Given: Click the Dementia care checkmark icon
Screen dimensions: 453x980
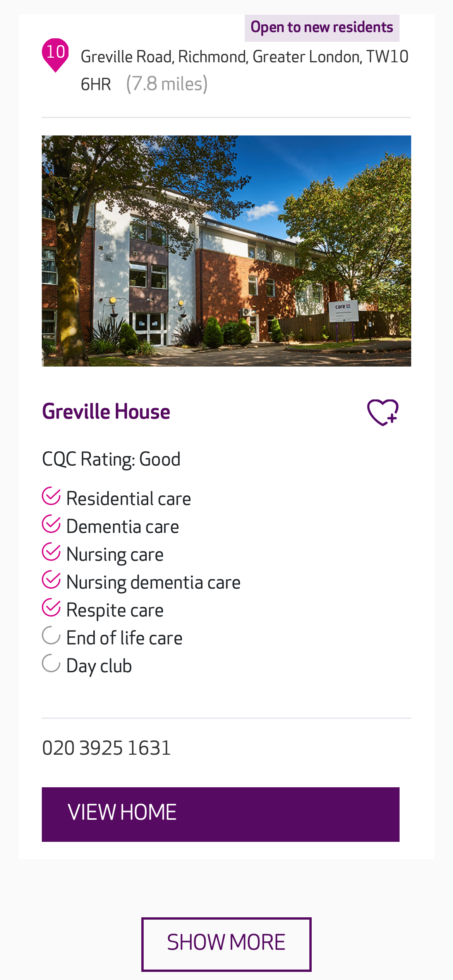Looking at the screenshot, I should click(51, 524).
